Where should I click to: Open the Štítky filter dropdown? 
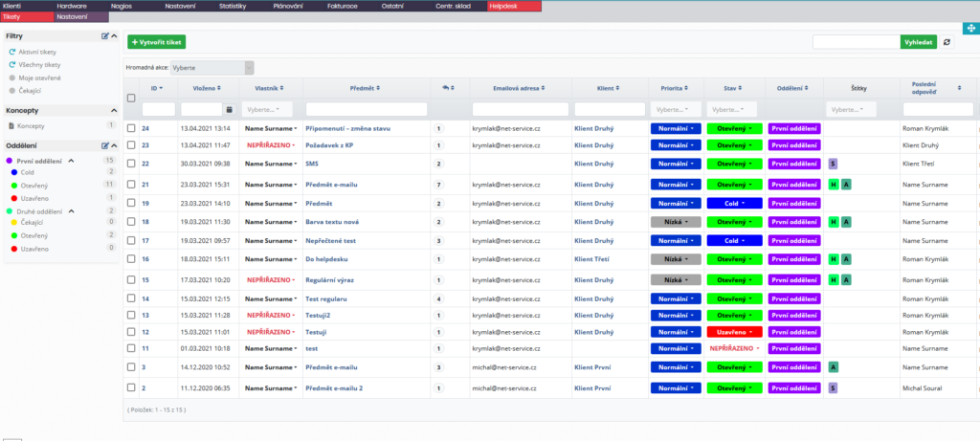[x=851, y=109]
